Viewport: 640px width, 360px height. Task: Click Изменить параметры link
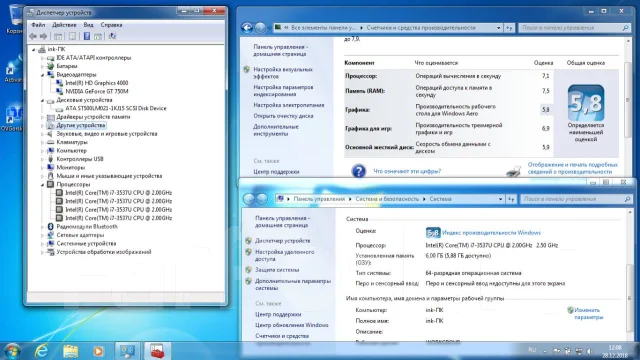pyautogui.click(x=588, y=313)
